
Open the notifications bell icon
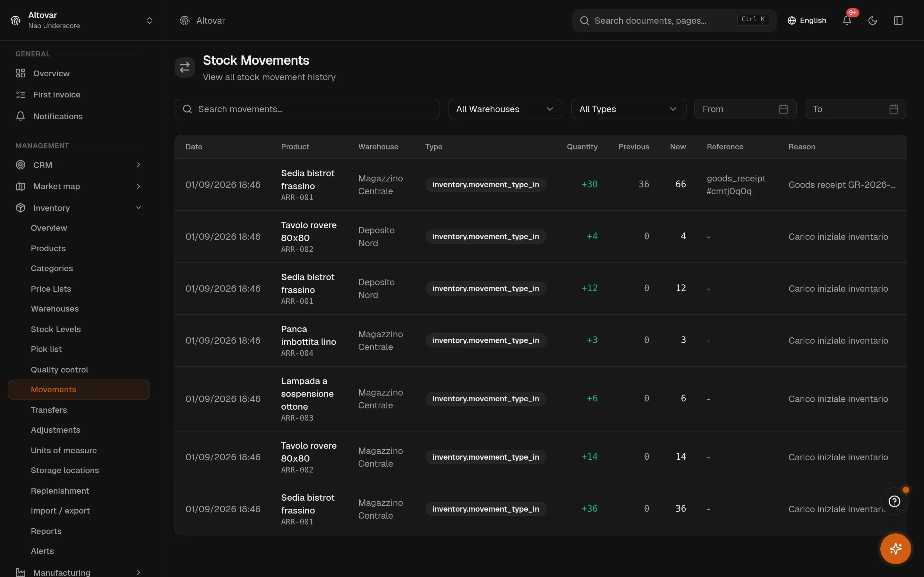(846, 21)
